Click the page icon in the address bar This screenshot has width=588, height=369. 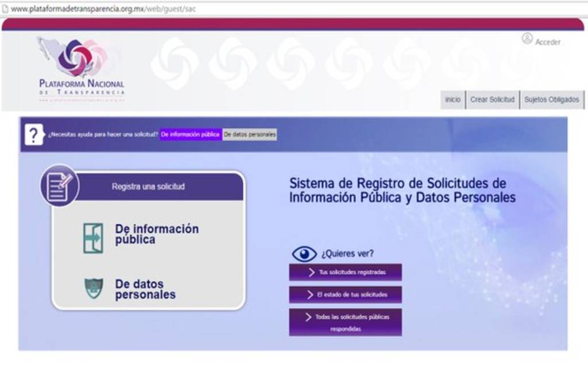[x=5, y=9]
